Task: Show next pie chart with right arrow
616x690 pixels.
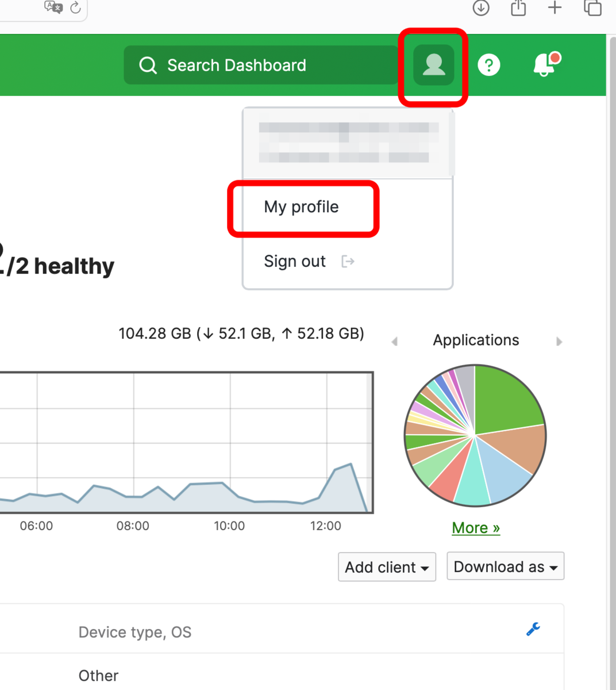Action: pos(559,342)
